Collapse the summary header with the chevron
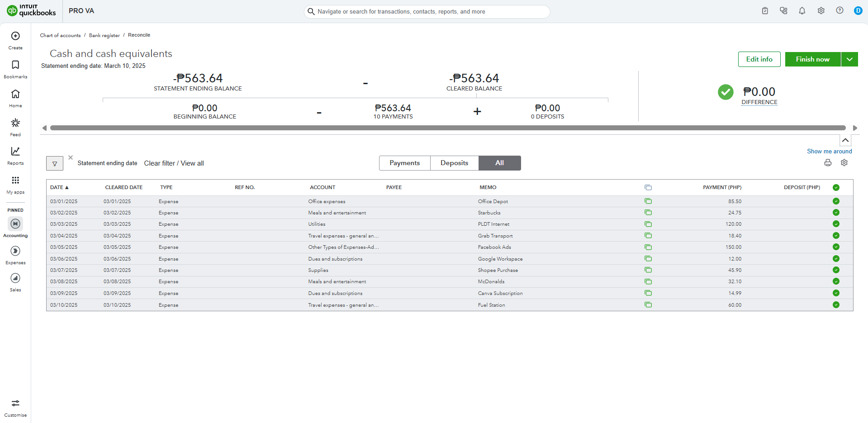 point(845,140)
